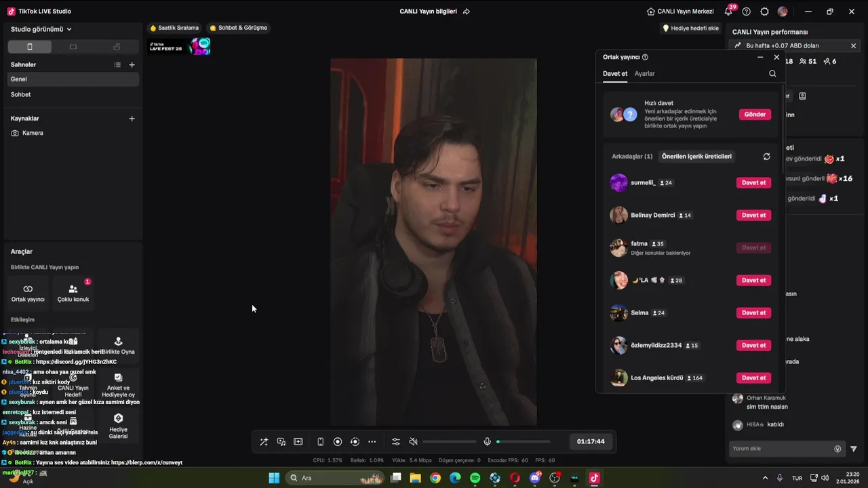
Task: Invite Belinay Demirci with Davet et
Action: coord(753,215)
